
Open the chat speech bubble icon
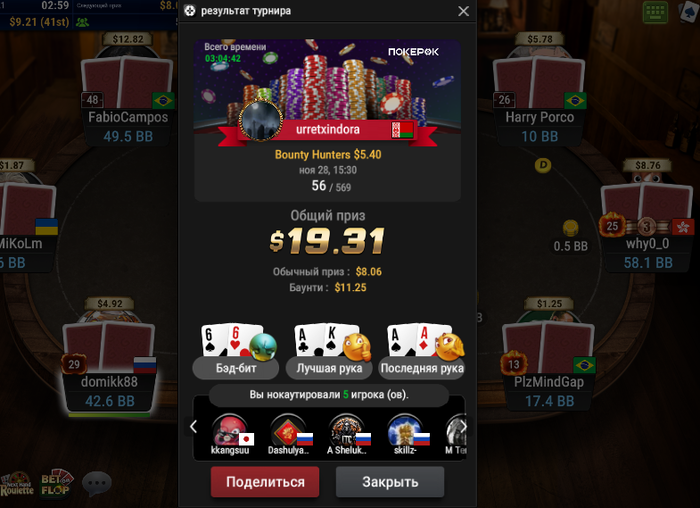(96, 483)
